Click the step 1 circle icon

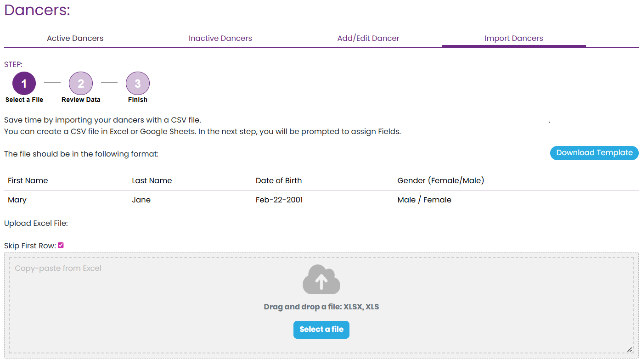coord(24,84)
